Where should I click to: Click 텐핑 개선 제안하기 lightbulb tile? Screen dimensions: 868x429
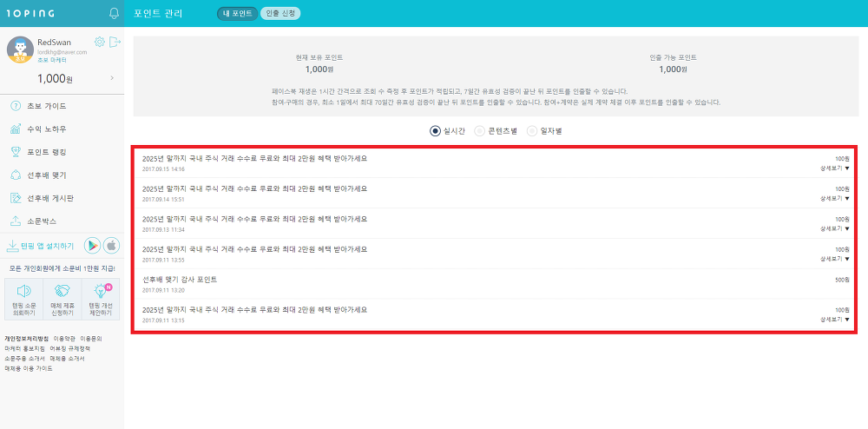[x=100, y=299]
